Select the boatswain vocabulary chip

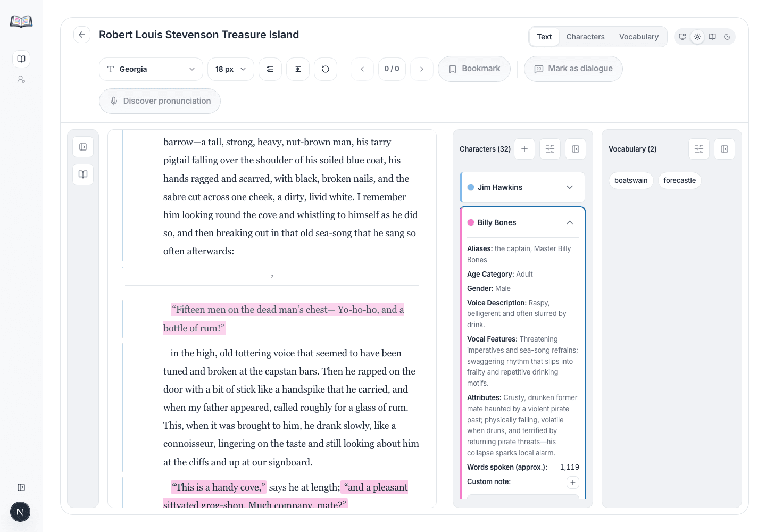click(x=631, y=180)
